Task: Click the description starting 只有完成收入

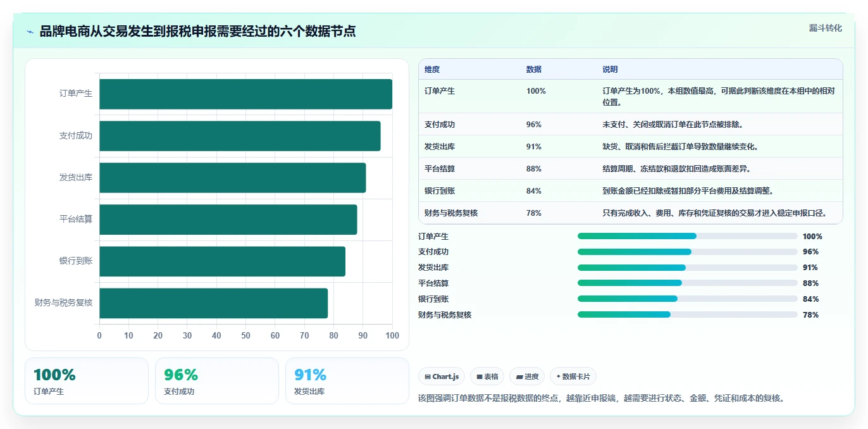Action: (x=714, y=213)
